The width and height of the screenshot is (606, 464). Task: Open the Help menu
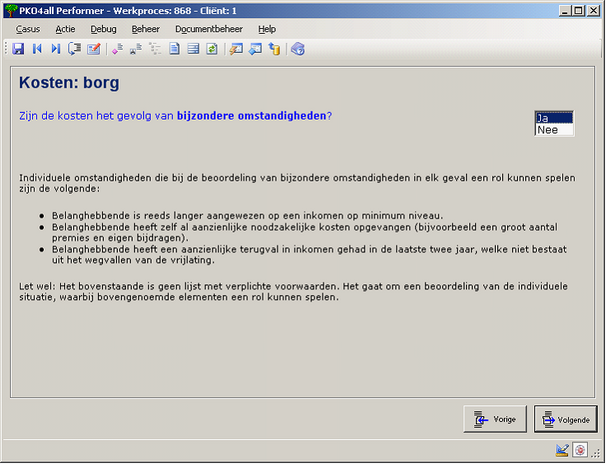tap(267, 29)
